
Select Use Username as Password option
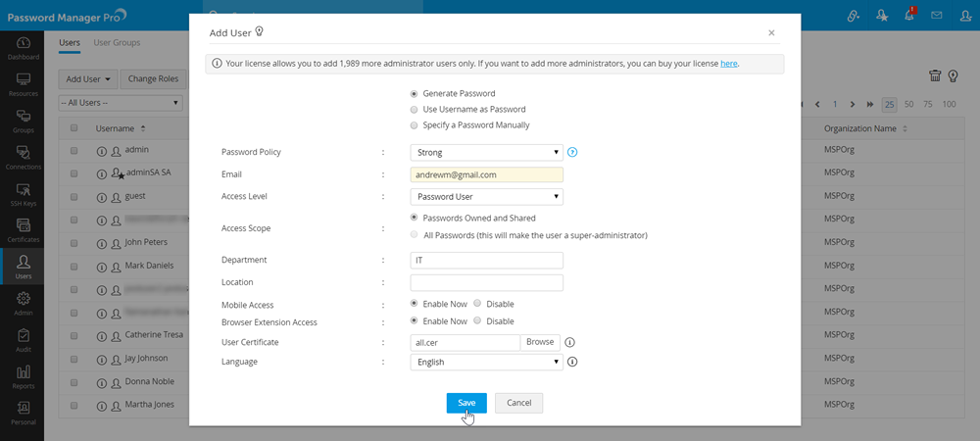coord(415,110)
